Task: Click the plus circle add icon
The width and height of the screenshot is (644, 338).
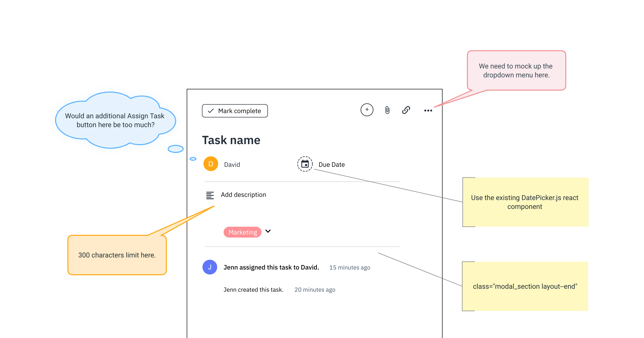Action: [367, 110]
